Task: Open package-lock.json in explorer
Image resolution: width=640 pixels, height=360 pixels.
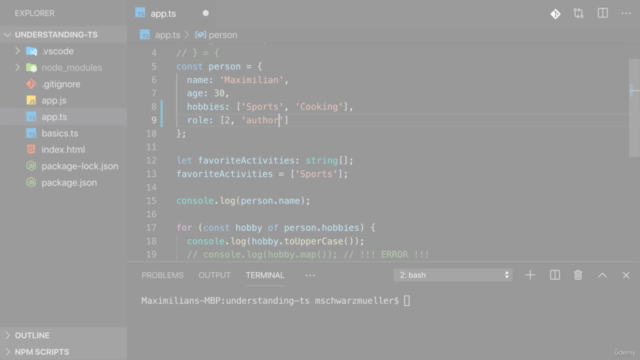Action: 63,166
